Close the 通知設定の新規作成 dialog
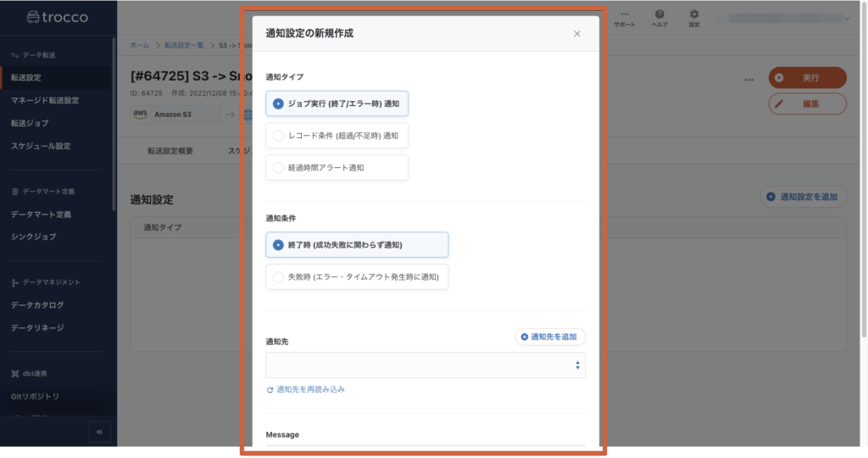This screenshot has width=868, height=458. pos(577,34)
